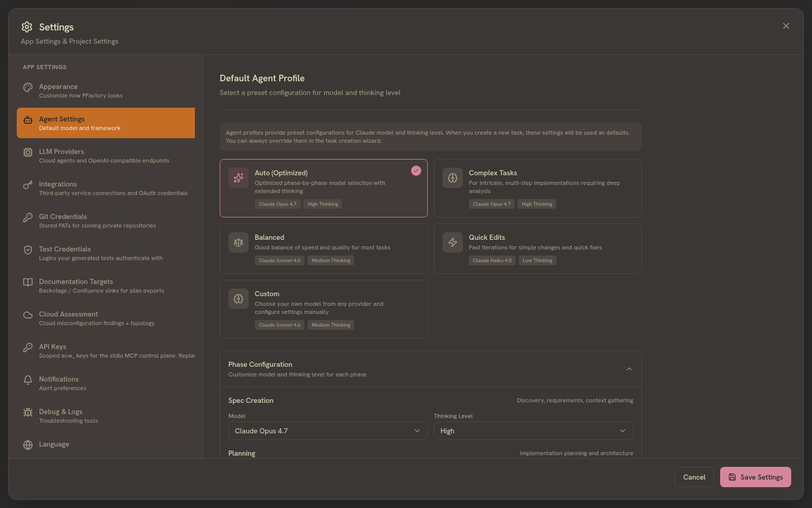Choose the Balanced agent profile

(324, 249)
